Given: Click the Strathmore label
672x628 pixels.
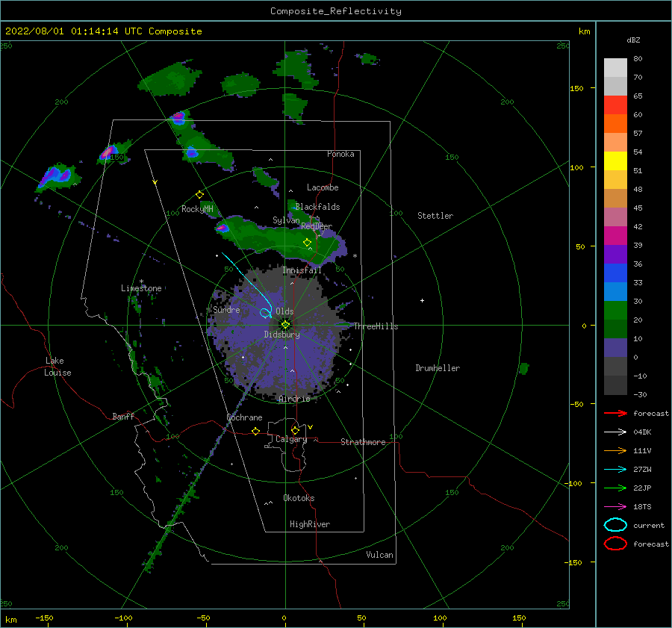Looking at the screenshot, I should [363, 442].
